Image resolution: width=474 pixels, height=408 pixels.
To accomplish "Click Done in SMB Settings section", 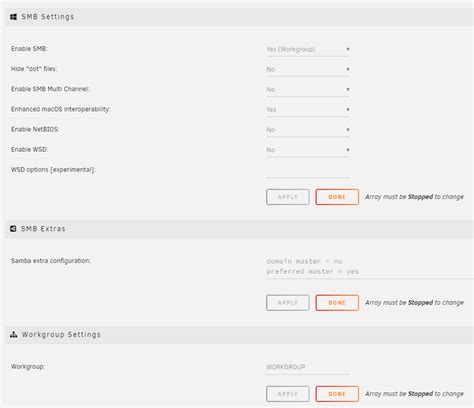I will point(337,197).
